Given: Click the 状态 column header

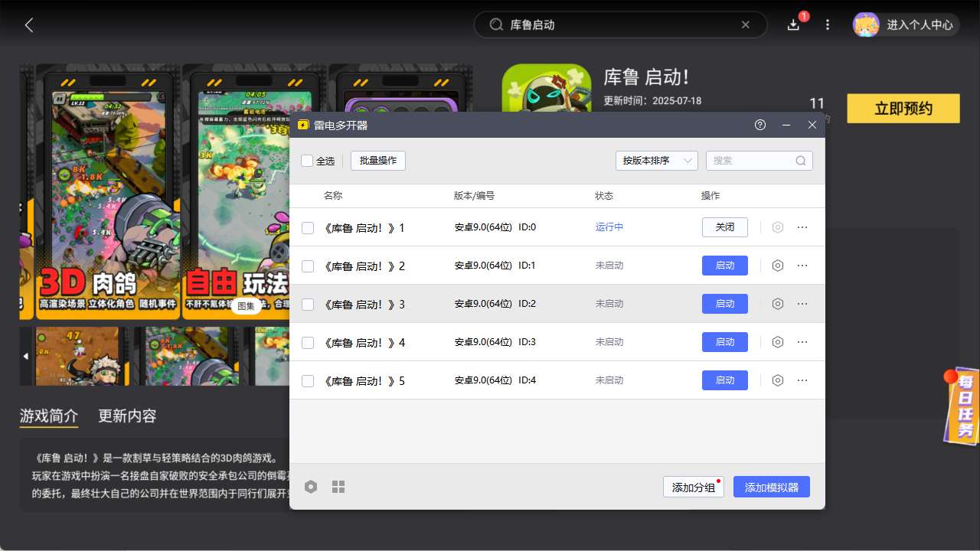Looking at the screenshot, I should 604,196.
